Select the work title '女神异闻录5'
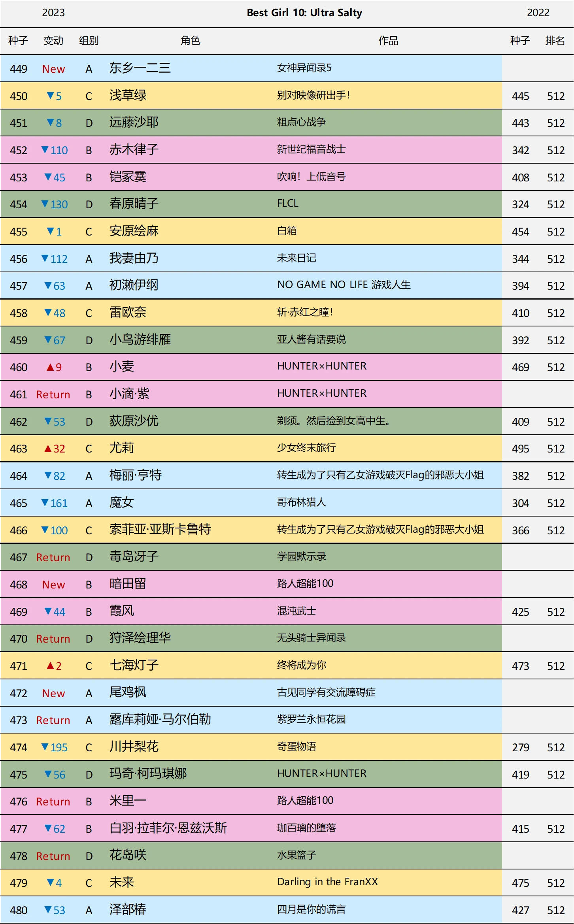Screen dimensions: 574x924 pyautogui.click(x=304, y=68)
